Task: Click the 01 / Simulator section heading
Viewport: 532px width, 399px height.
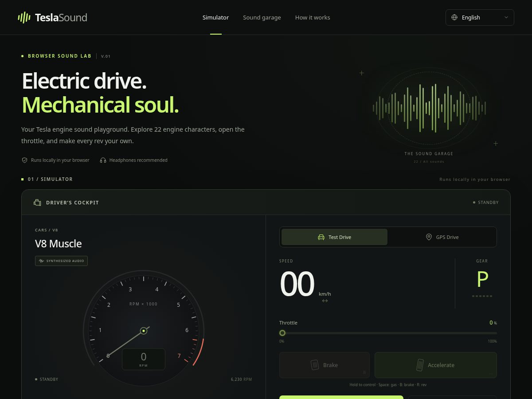Action: [50, 179]
